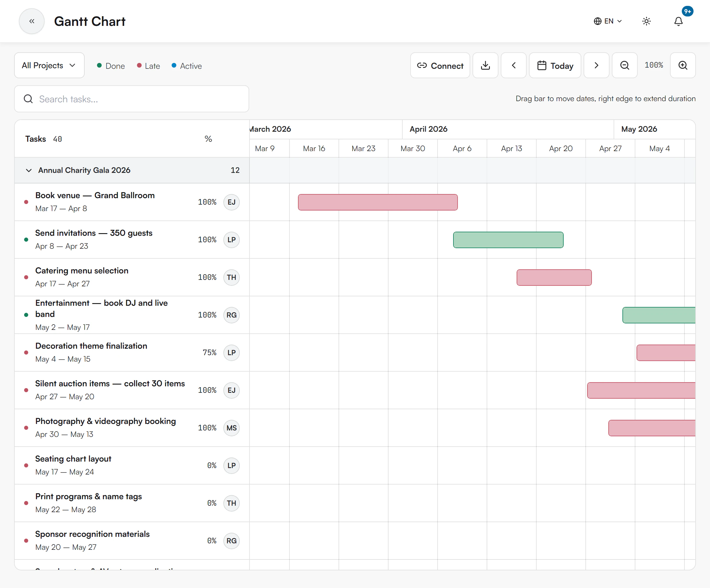The image size is (710, 588).
Task: Click the Late legend item
Action: click(148, 66)
